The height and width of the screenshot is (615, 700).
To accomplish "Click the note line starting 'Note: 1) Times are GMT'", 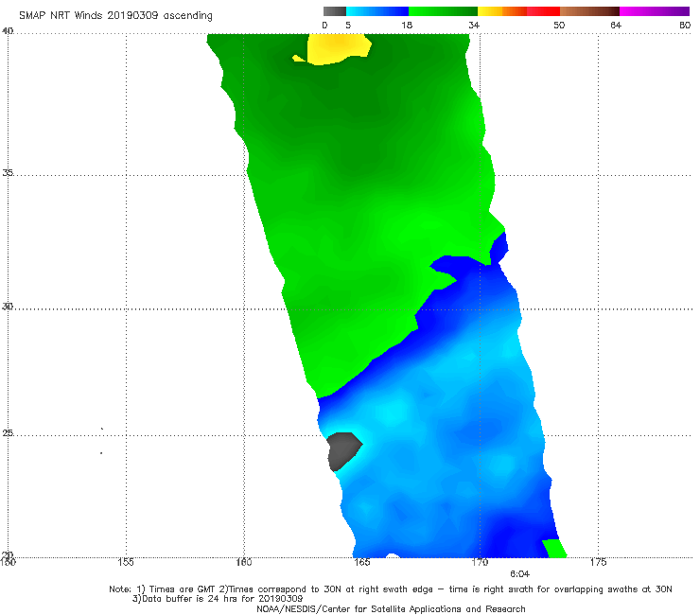I will [390, 589].
